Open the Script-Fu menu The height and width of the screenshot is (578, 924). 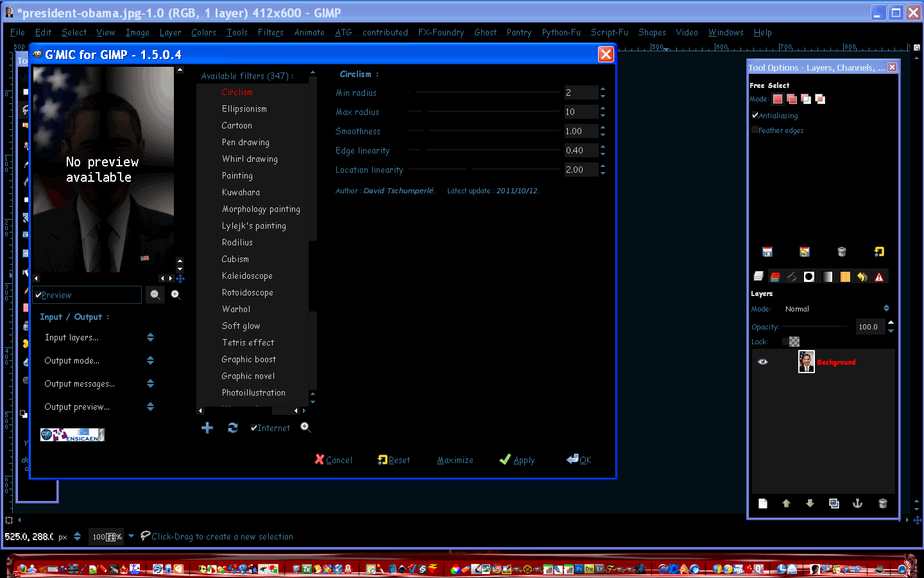pos(609,32)
